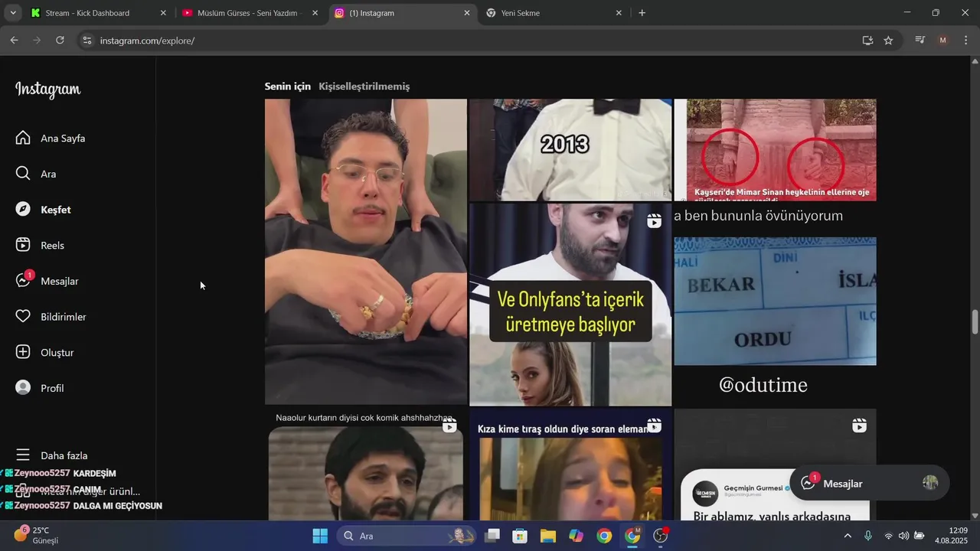The width and height of the screenshot is (980, 551).
Task: Launch Chrome from taskbar
Action: click(x=604, y=536)
